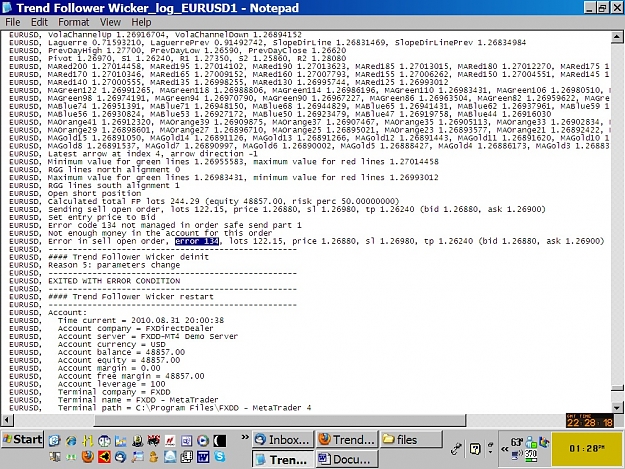Click the light blue dome quick launch icon
625x469 pixels.
pyautogui.click(x=170, y=457)
